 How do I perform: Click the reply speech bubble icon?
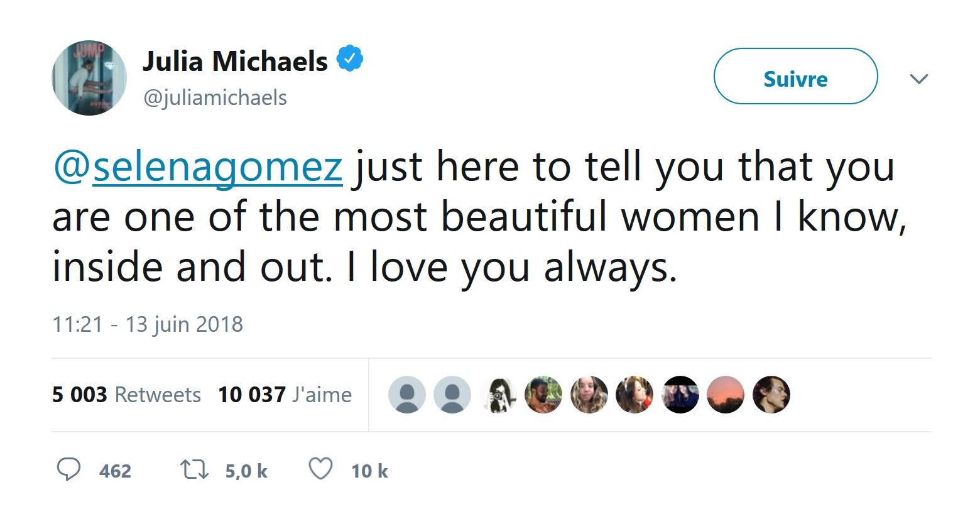click(68, 469)
